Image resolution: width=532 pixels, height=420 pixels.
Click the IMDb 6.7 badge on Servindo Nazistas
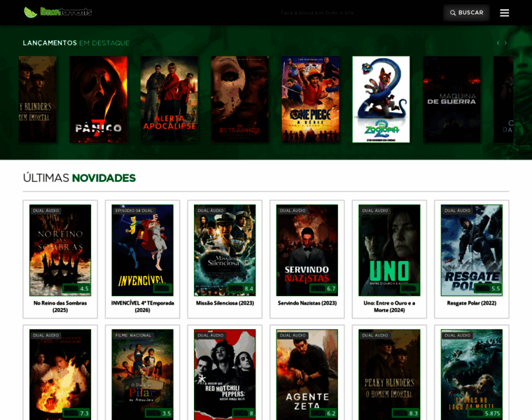323,288
